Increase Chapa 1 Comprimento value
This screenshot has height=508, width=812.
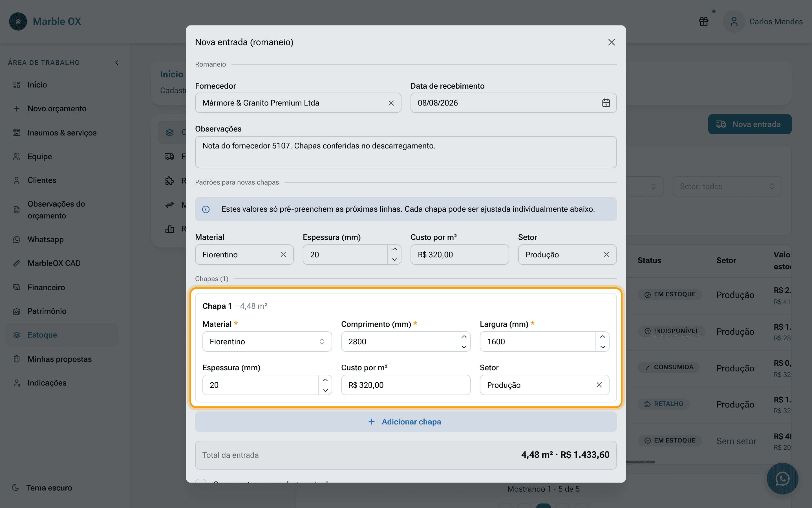pos(464,337)
